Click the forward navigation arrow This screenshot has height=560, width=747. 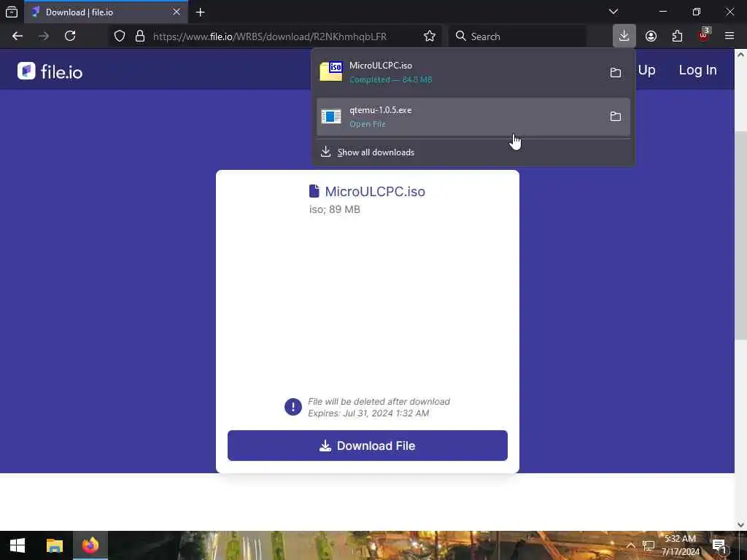pyautogui.click(x=44, y=36)
